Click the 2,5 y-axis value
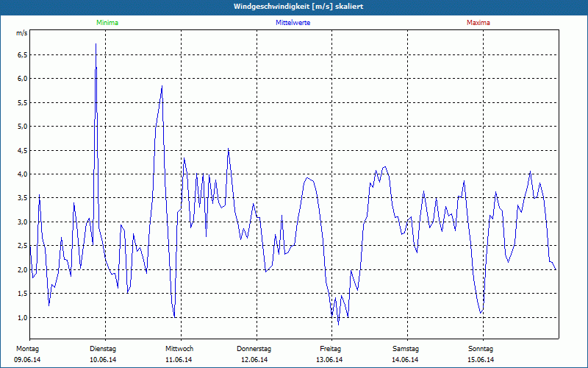 tap(23, 246)
